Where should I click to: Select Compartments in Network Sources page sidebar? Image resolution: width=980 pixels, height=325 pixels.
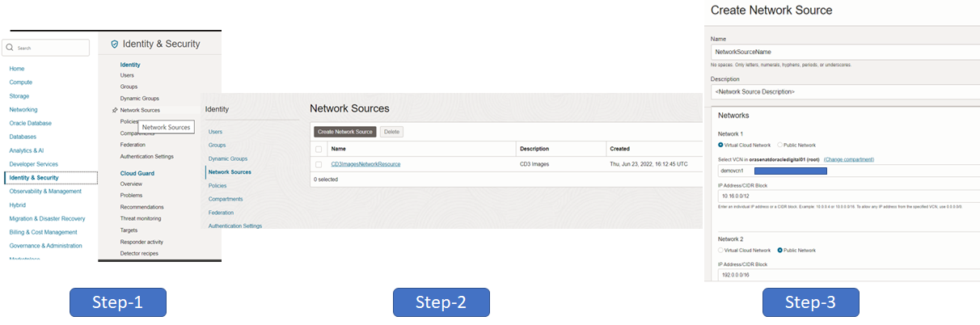[x=226, y=199]
